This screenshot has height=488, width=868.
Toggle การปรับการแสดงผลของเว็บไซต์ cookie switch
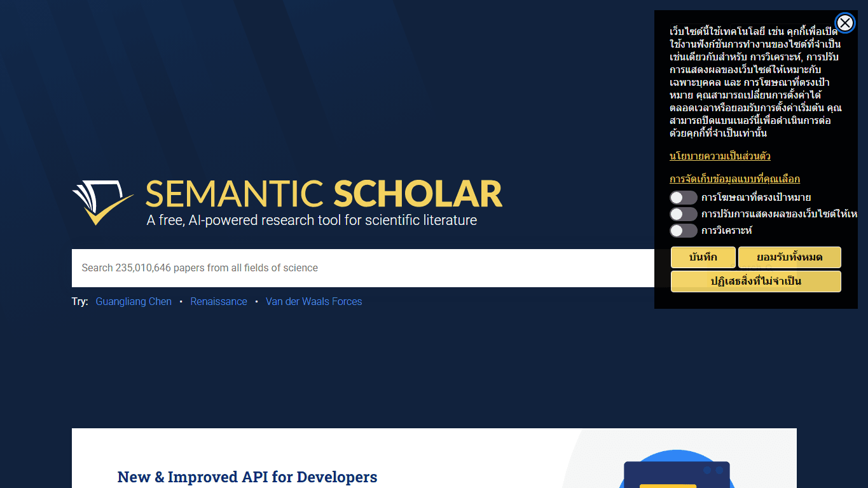pyautogui.click(x=683, y=214)
